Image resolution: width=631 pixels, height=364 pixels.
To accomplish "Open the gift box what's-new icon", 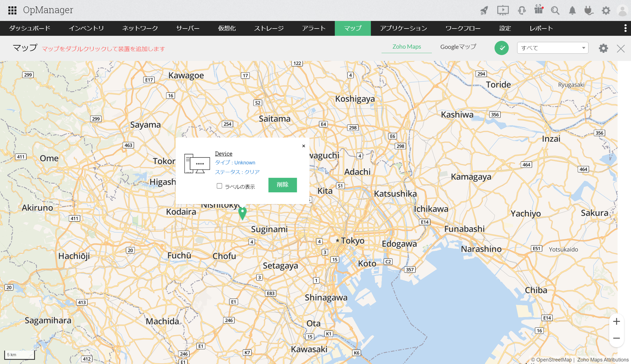I will [x=538, y=10].
